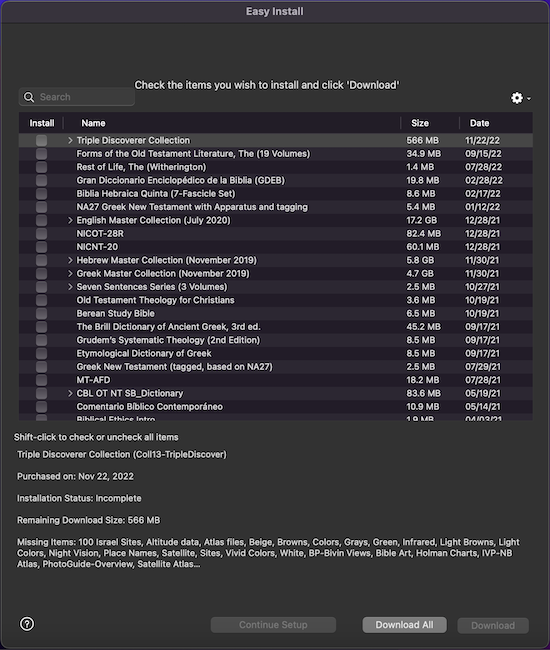
Task: Expand the Seven Sentences Series item
Action: point(70,287)
